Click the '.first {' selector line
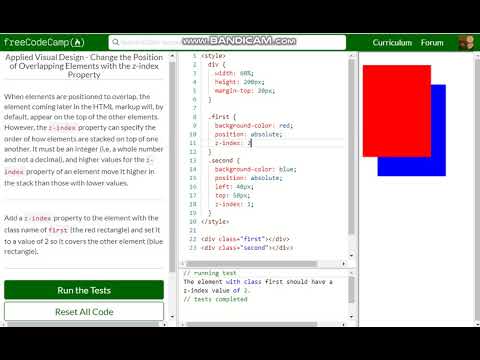This screenshot has height=360, width=480. 222,117
